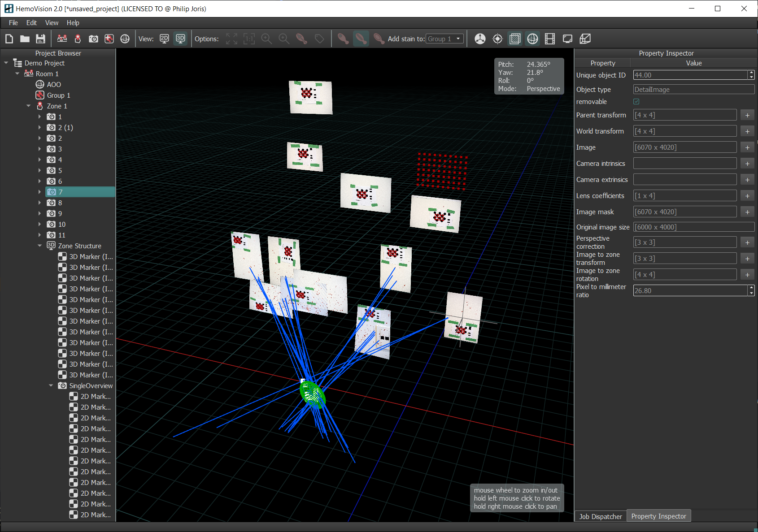Viewport: 758px width, 532px height.
Task: Switch to the 2D view
Action: pos(164,39)
